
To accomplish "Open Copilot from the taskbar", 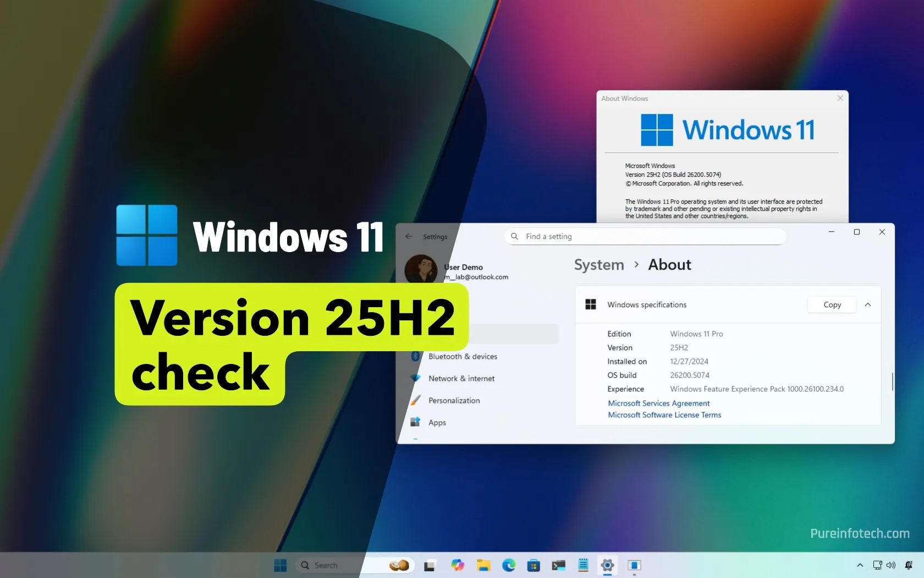I will coord(457,565).
